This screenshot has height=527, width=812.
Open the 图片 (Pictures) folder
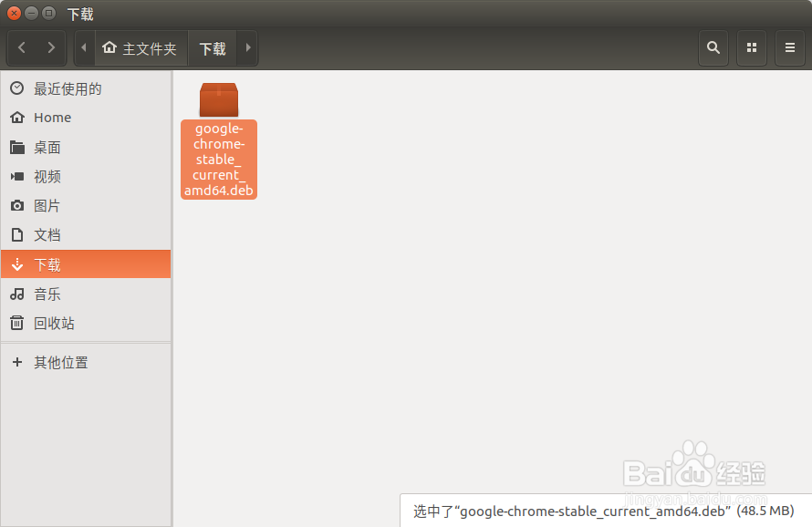click(x=50, y=205)
